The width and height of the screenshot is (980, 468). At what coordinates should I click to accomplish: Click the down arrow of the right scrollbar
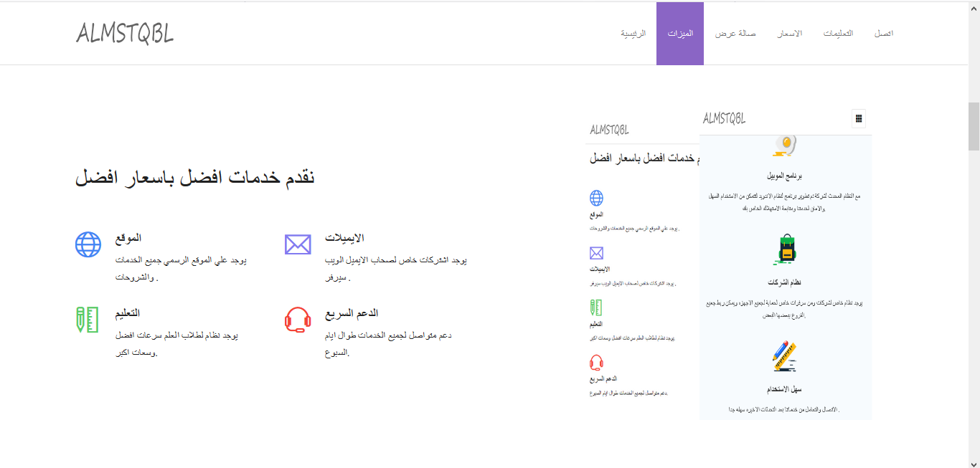coord(974,463)
